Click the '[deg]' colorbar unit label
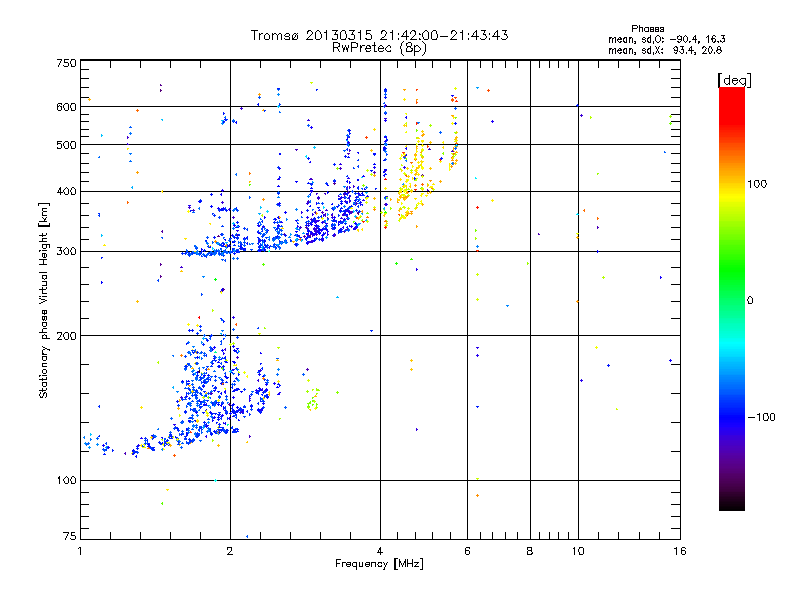800x600 pixels. (734, 80)
